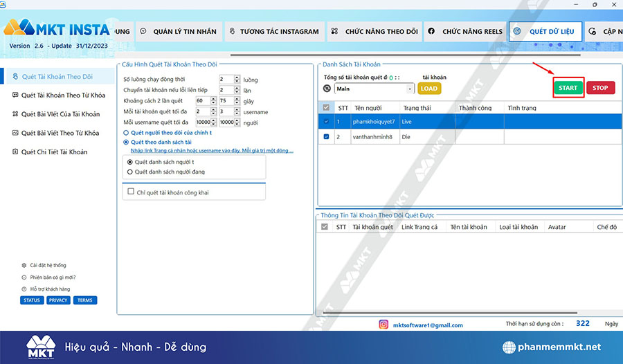This screenshot has height=364, width=623.
Task: Click the MKT logo in bottom banner
Action: [41, 347]
